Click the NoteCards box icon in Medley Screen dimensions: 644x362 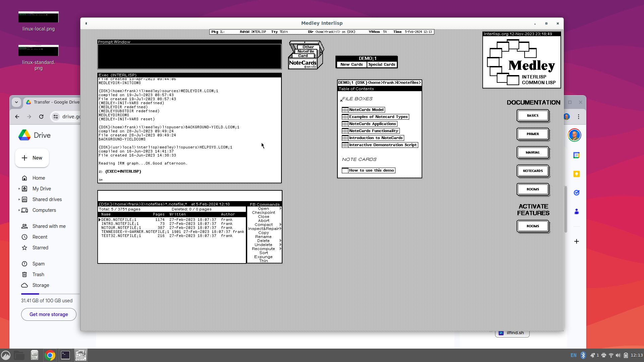point(306,55)
